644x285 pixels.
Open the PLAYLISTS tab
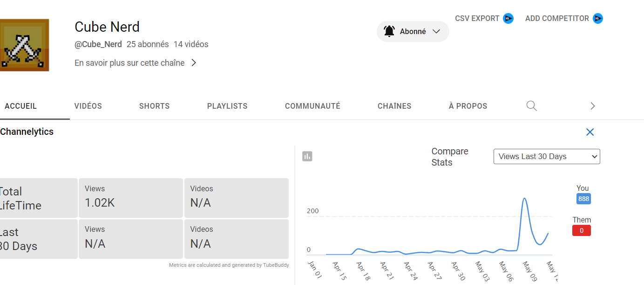click(x=227, y=106)
